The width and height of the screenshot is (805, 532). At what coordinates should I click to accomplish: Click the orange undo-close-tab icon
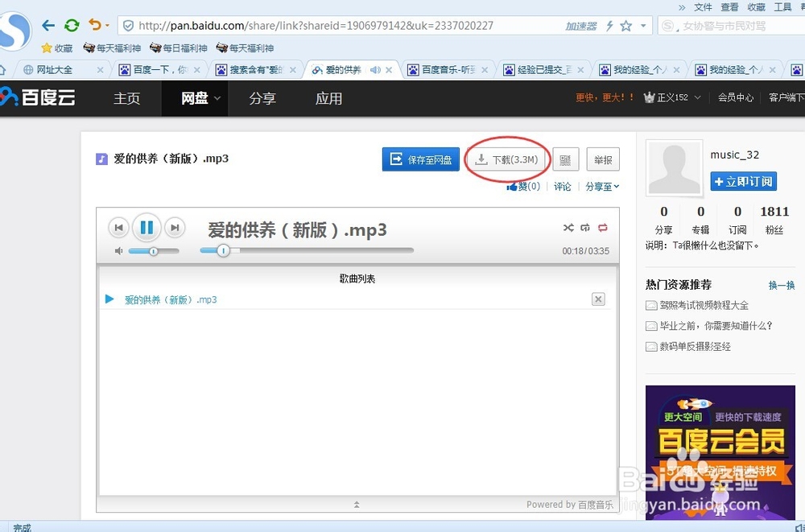pyautogui.click(x=96, y=25)
